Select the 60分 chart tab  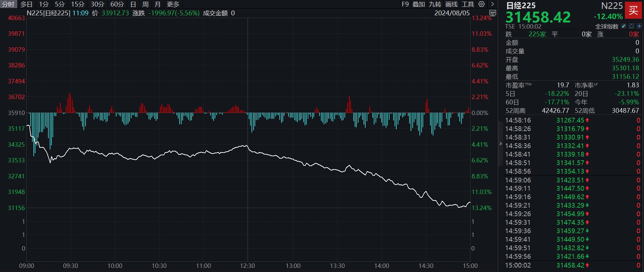117,4
